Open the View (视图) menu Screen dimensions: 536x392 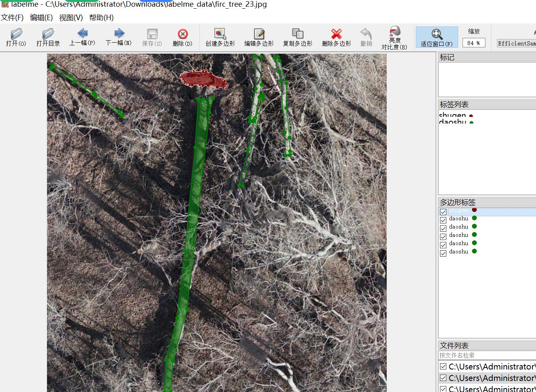[71, 18]
